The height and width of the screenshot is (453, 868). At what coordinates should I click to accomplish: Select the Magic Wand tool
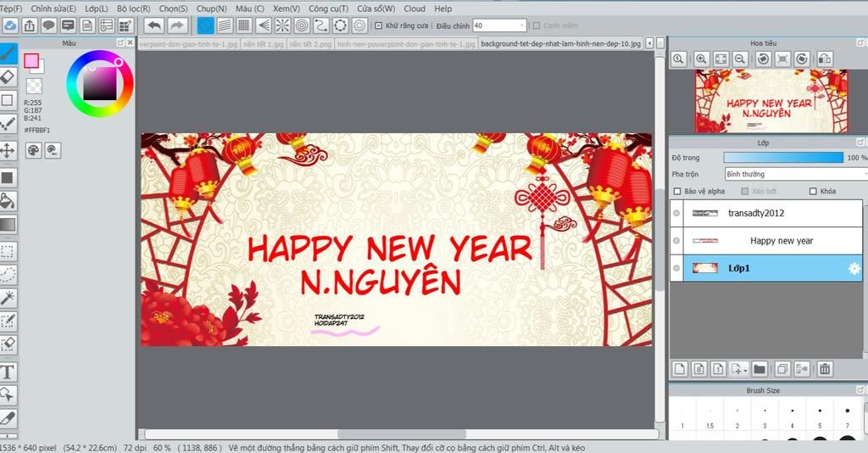[8, 298]
